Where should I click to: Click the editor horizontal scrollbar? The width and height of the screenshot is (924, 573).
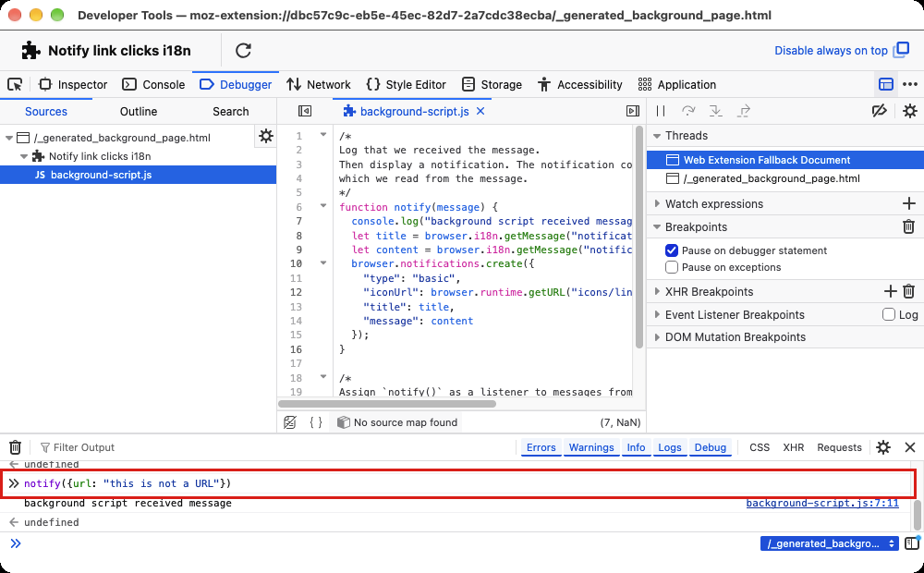(x=387, y=404)
